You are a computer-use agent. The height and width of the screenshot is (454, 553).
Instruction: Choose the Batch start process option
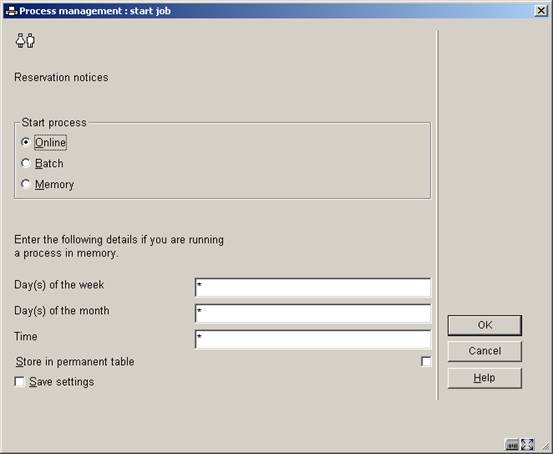pyautogui.click(x=25, y=163)
